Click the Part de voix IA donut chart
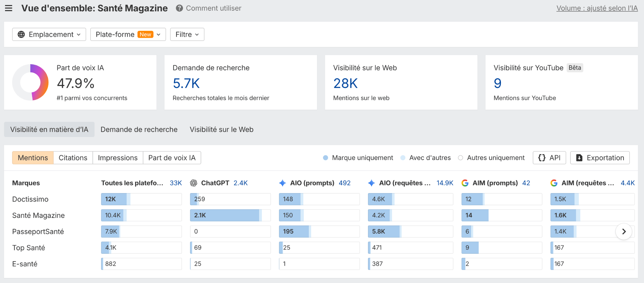Viewport: 644px width, 283px height. click(31, 82)
